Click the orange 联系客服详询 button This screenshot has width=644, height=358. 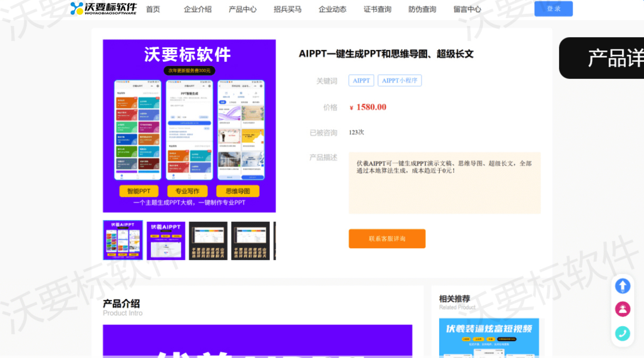click(x=387, y=238)
